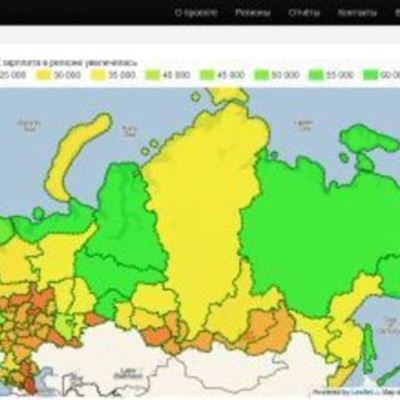Click the 45 000 legend color swatch
The width and height of the screenshot is (400, 400).
click(207, 75)
